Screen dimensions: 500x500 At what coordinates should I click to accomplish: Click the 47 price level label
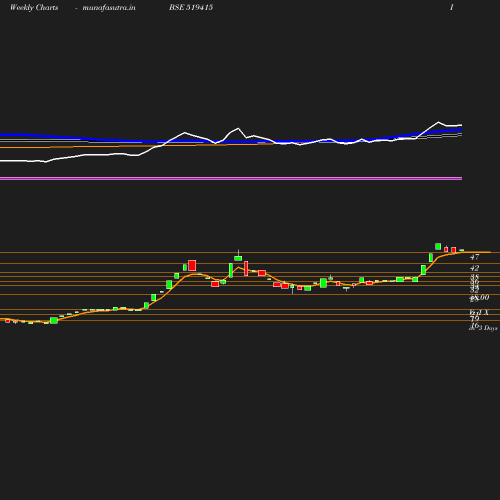point(474,257)
